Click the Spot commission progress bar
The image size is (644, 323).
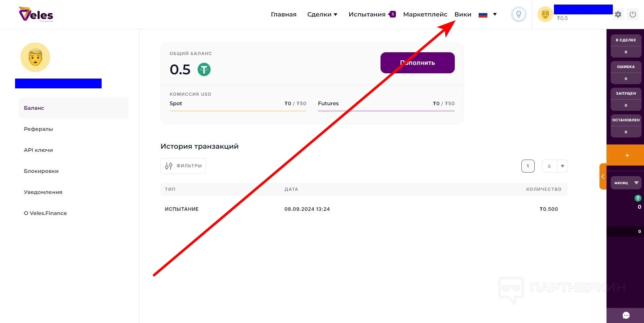tap(238, 111)
